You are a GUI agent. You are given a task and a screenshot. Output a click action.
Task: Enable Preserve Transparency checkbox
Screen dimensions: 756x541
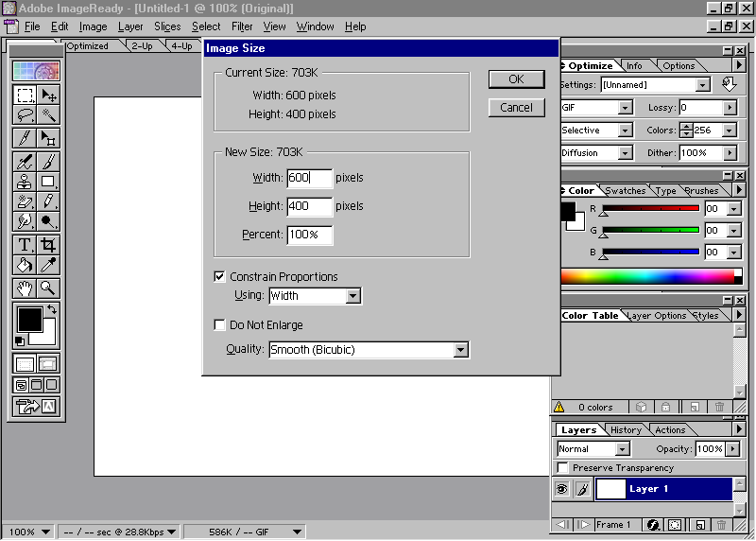click(562, 467)
